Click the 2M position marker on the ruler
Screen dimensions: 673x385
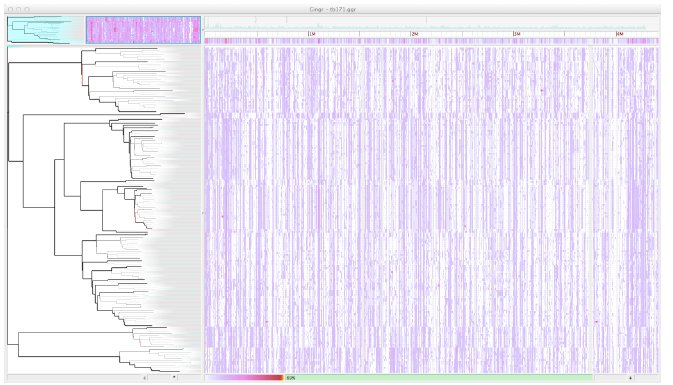point(414,33)
